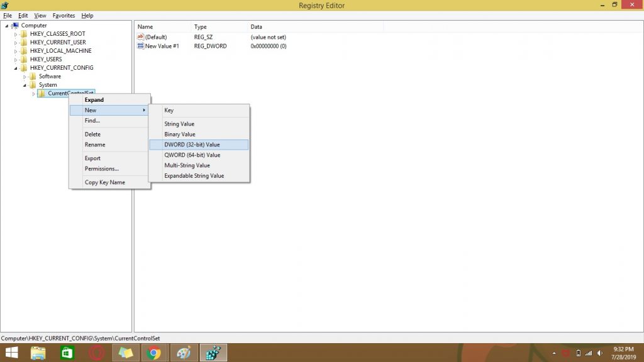Collapse the Computer tree node
The width and height of the screenshot is (644, 362).
tap(6, 26)
